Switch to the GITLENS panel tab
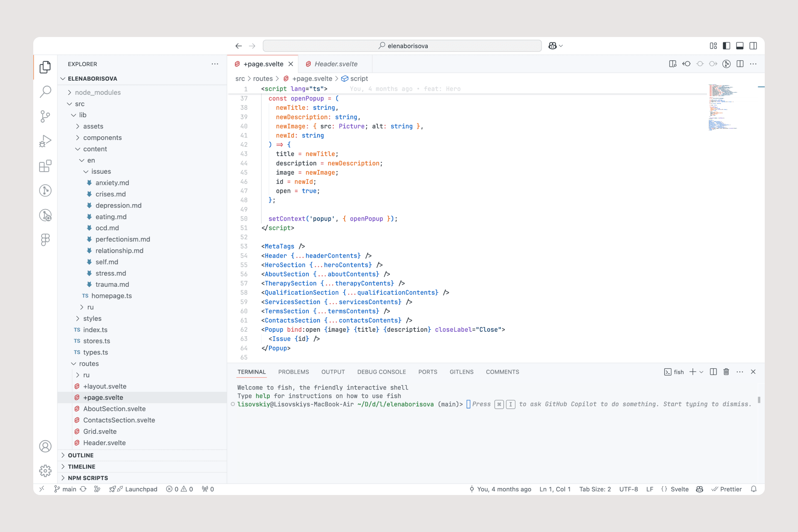The width and height of the screenshot is (798, 532). [x=461, y=372]
